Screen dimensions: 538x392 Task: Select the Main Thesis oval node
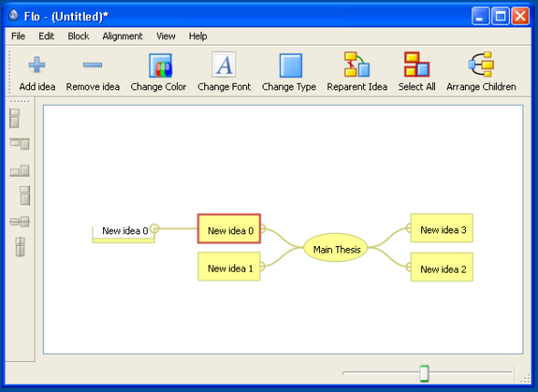point(336,248)
